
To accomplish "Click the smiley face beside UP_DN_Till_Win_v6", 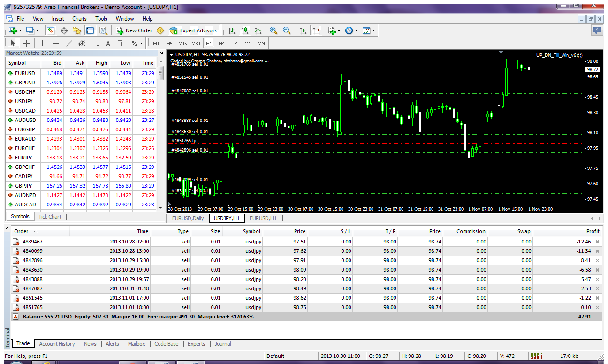I will (x=579, y=55).
